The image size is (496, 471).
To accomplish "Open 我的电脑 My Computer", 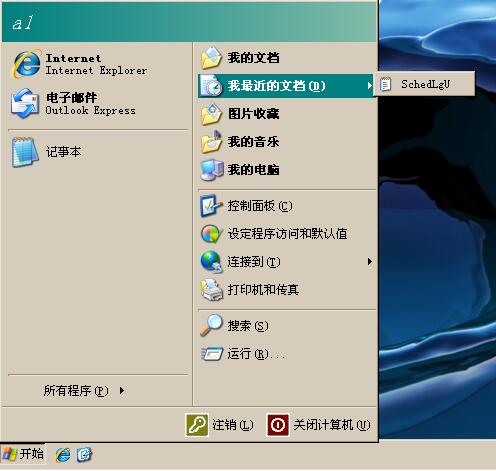I will point(287,170).
